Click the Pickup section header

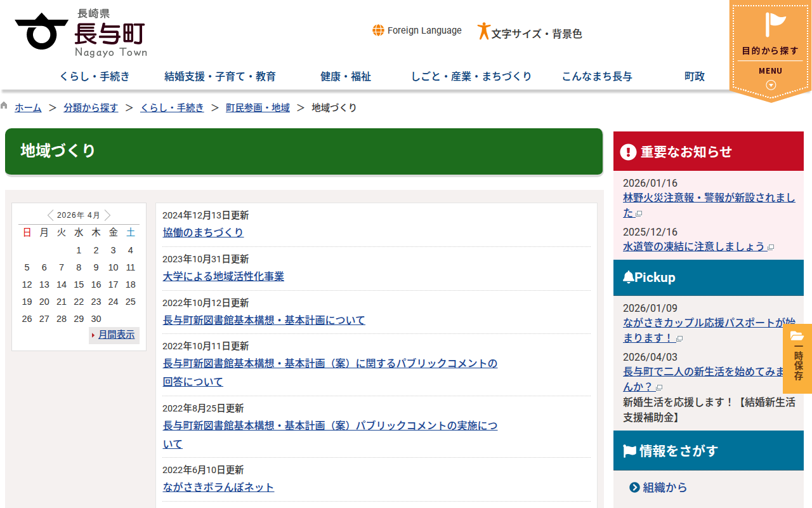709,277
